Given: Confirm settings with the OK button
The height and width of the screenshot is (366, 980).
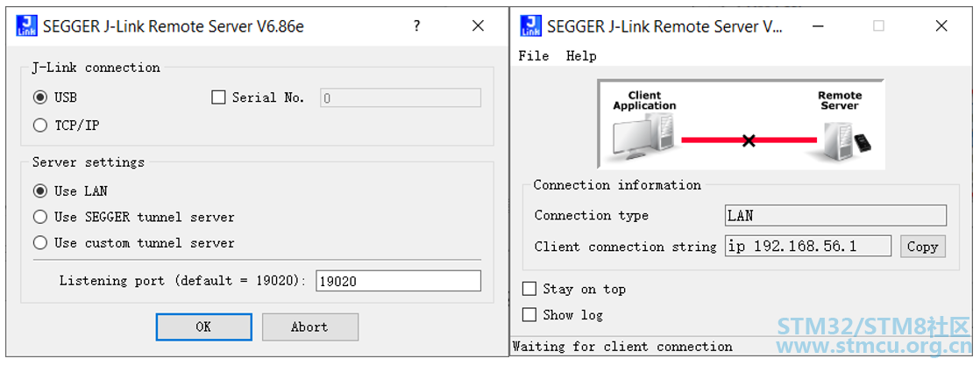Looking at the screenshot, I should [x=203, y=327].
